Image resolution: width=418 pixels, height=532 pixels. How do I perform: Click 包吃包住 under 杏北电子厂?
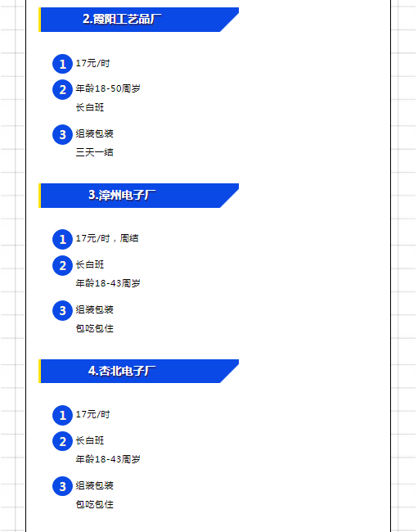[x=95, y=504]
